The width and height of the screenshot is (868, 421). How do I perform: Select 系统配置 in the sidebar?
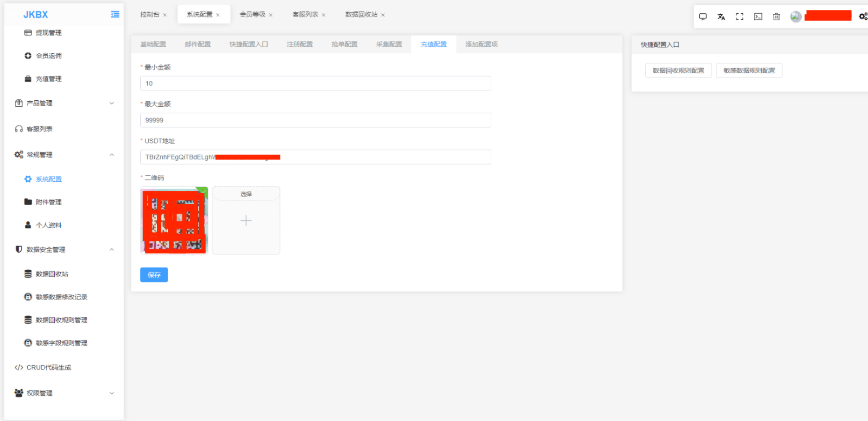click(x=48, y=179)
